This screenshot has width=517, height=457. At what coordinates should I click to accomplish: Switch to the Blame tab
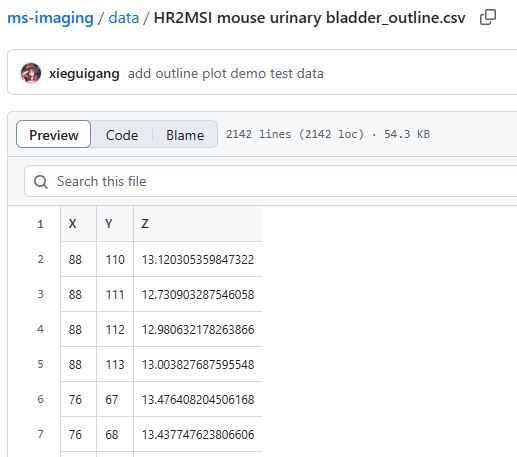coord(185,135)
